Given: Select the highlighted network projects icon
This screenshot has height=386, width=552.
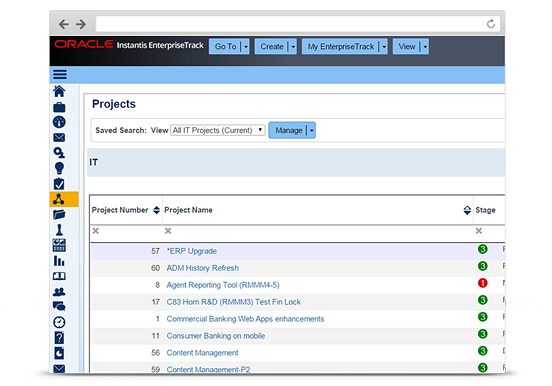Looking at the screenshot, I should click(x=59, y=199).
